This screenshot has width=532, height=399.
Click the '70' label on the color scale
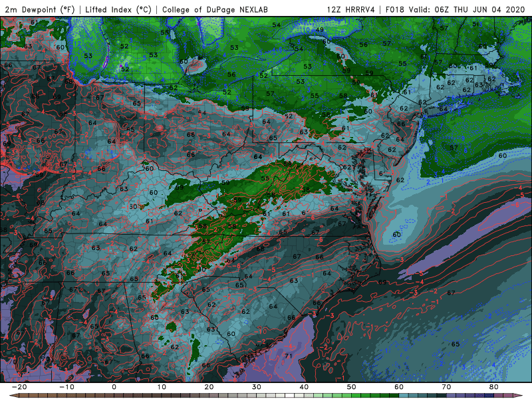pos(446,387)
